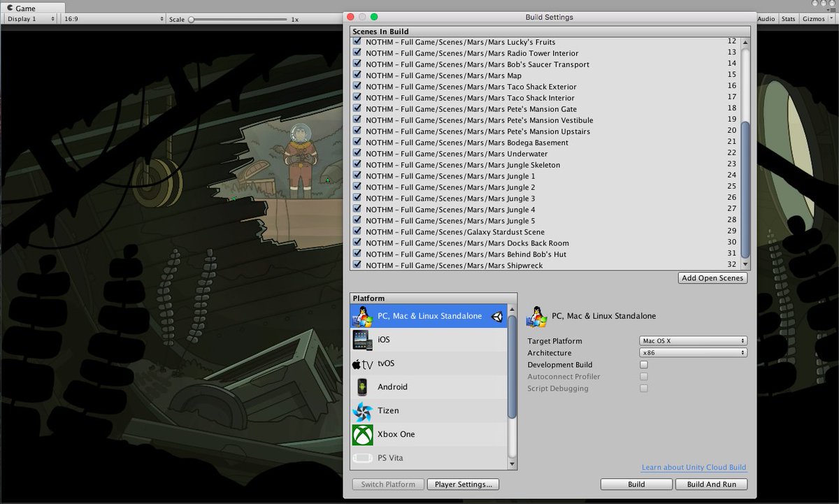Uncheck the Mars Map scene checkbox
Viewport: 839px width, 504px height.
(357, 75)
